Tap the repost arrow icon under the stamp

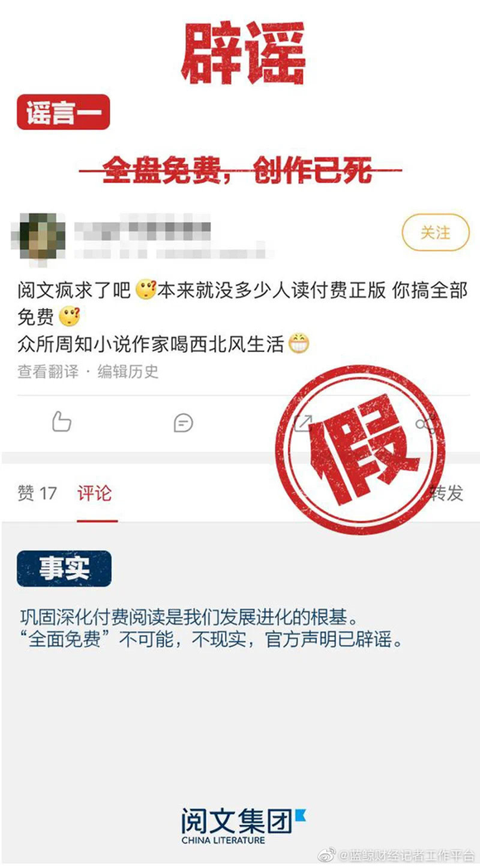click(x=303, y=423)
